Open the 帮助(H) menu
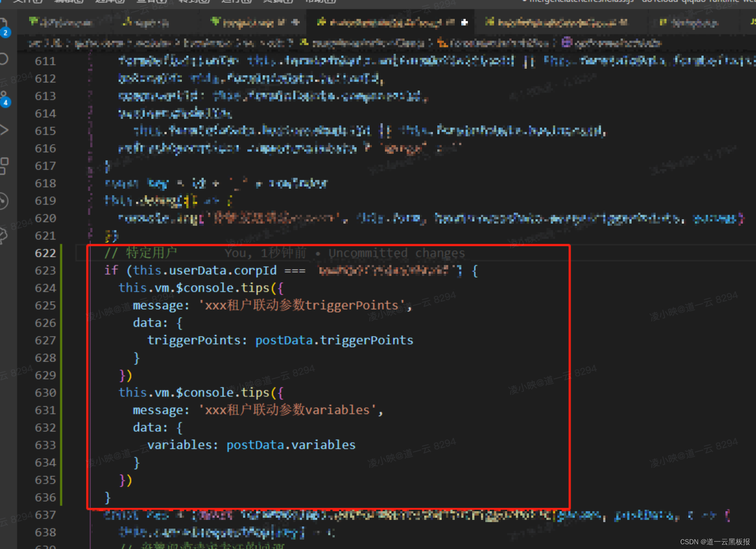 click(x=320, y=1)
